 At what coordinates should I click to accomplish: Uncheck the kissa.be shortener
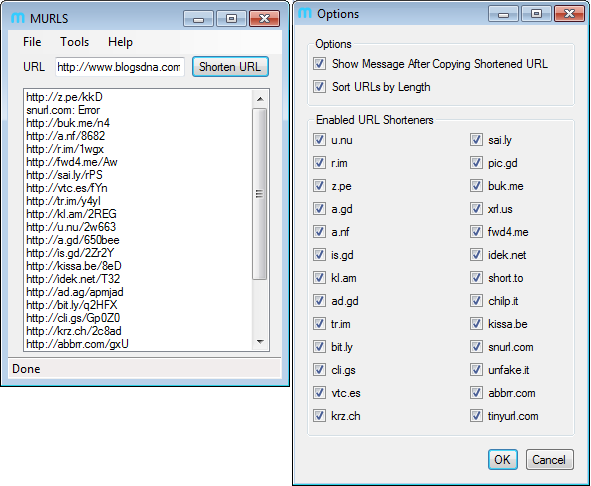pyautogui.click(x=476, y=324)
